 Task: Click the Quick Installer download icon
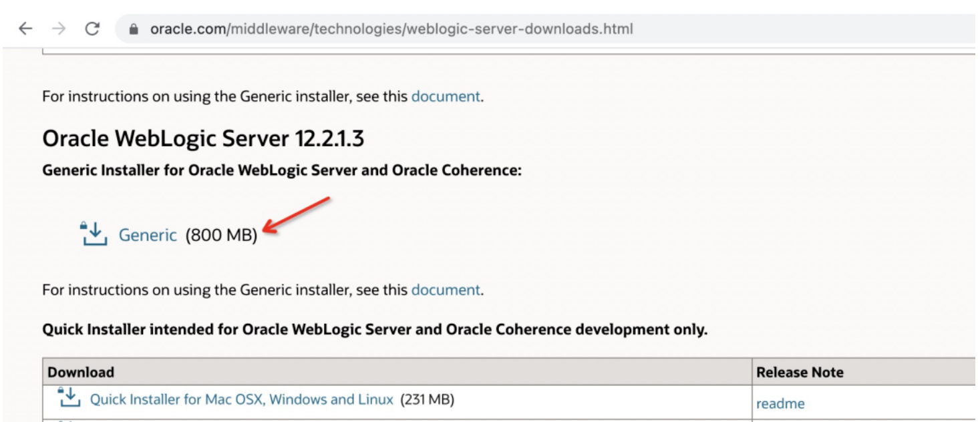pyautogui.click(x=69, y=397)
